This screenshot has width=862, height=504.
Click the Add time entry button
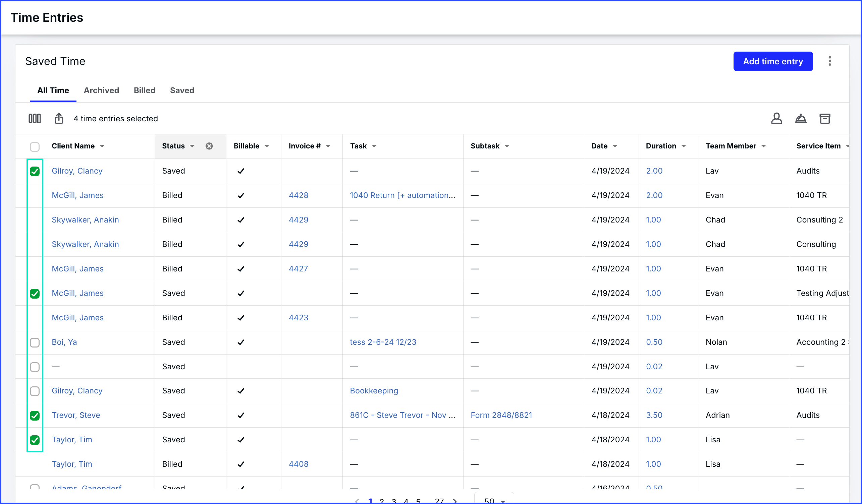773,62
